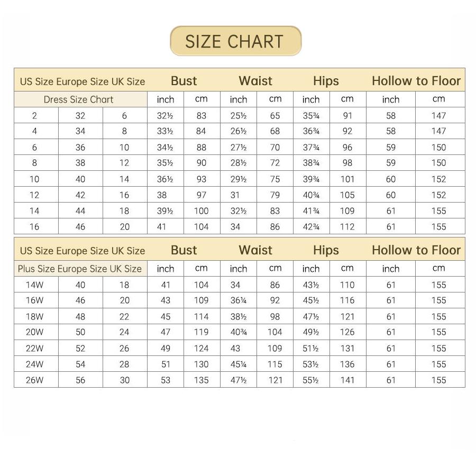Select the Bust header in the upper table
Screen dimensions: 476x476
click(x=184, y=81)
